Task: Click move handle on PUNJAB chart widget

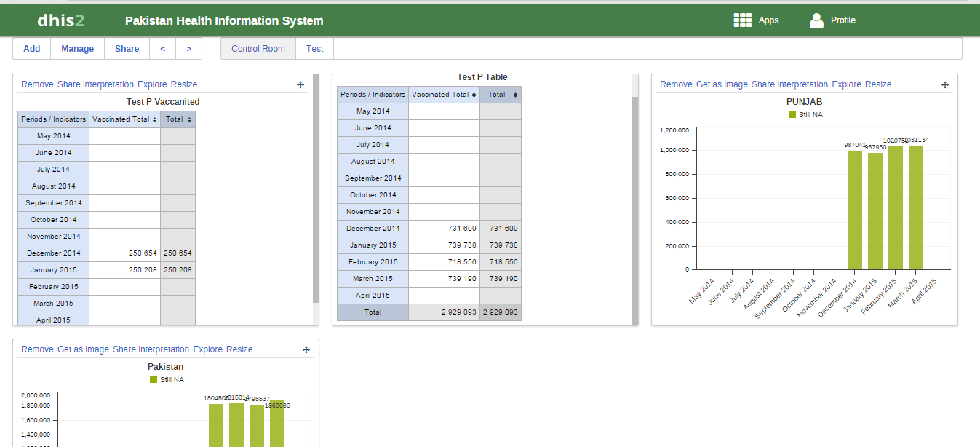Action: pos(945,84)
